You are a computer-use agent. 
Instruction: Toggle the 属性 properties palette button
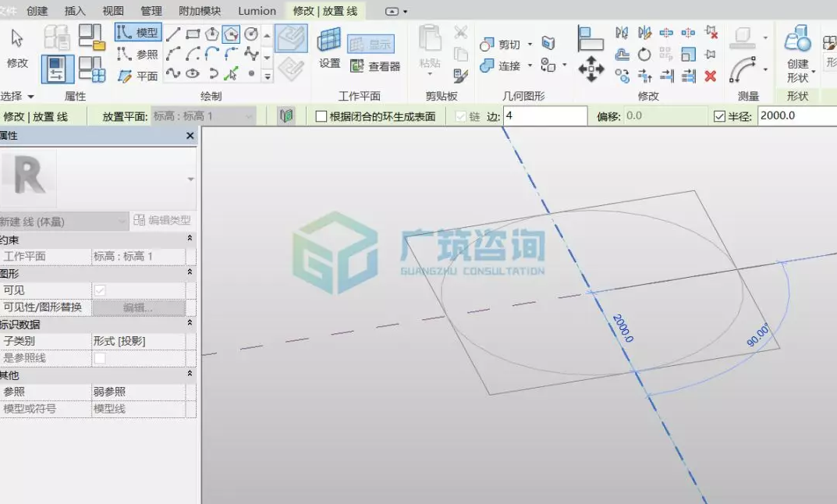click(58, 69)
